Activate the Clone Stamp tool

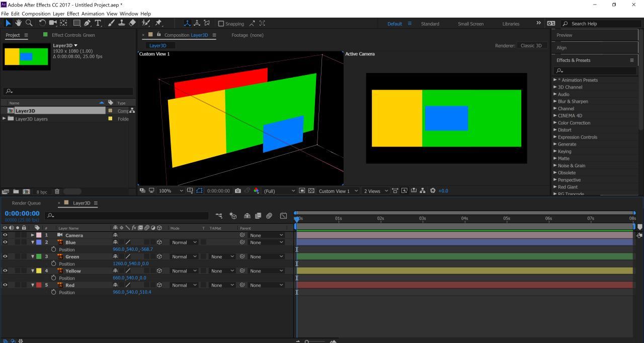click(122, 23)
